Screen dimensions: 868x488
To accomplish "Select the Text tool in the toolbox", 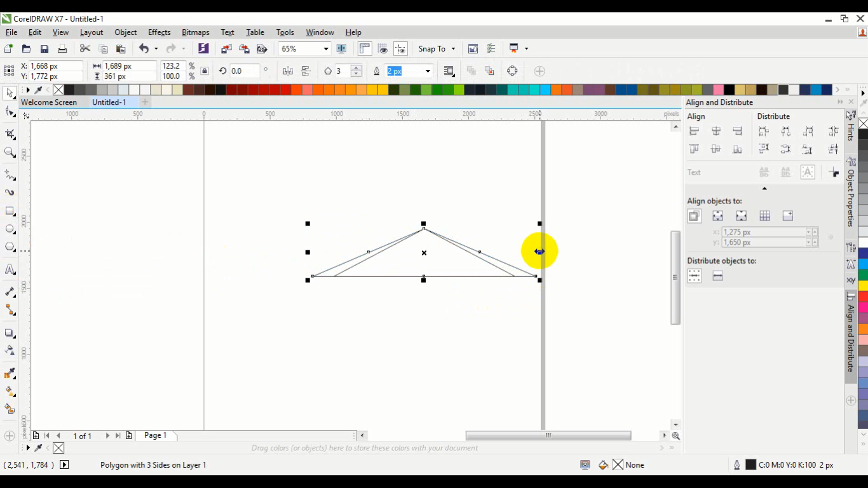I will [x=10, y=269].
